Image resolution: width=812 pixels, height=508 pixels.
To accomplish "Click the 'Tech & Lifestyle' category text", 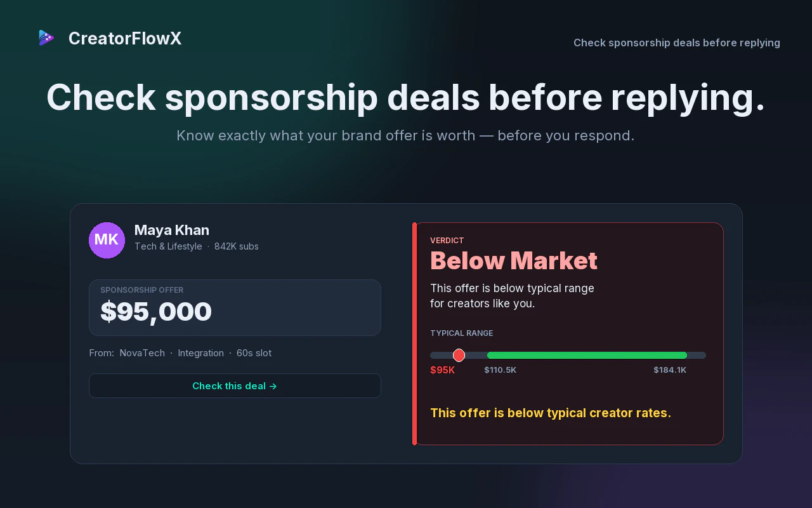I will 168,246.
